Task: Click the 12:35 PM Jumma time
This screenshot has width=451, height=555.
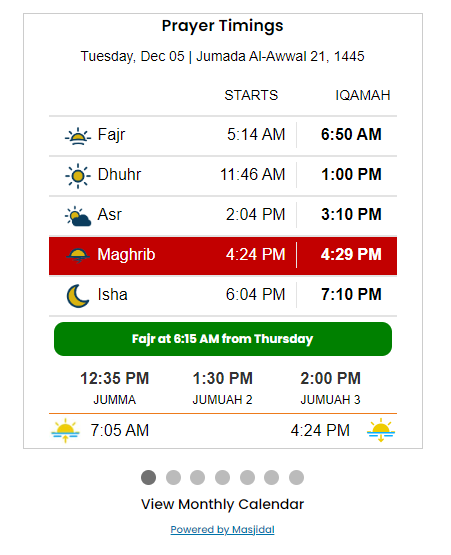Action: pos(114,378)
